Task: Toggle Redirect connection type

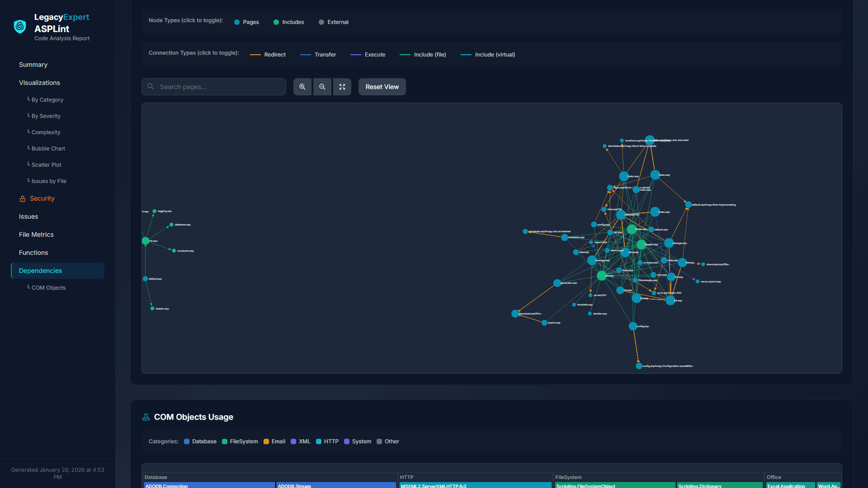Action: [268, 55]
